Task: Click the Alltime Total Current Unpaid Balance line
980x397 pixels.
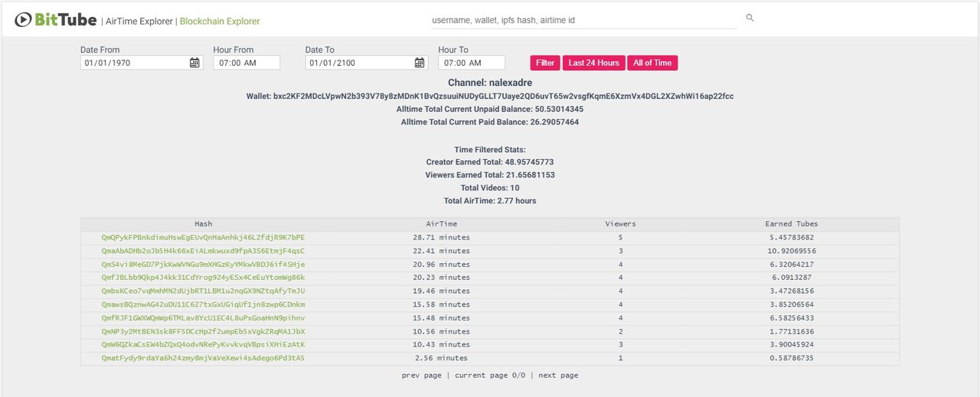Action: [490, 109]
